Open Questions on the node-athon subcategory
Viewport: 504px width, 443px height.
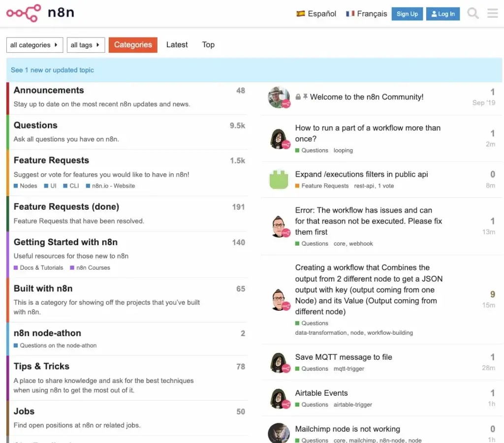click(x=55, y=345)
